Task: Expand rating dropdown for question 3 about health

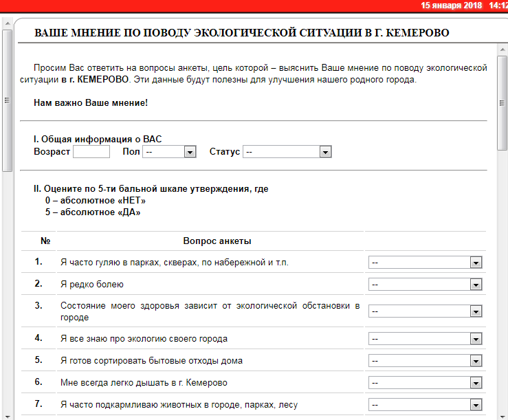Action: click(425, 311)
